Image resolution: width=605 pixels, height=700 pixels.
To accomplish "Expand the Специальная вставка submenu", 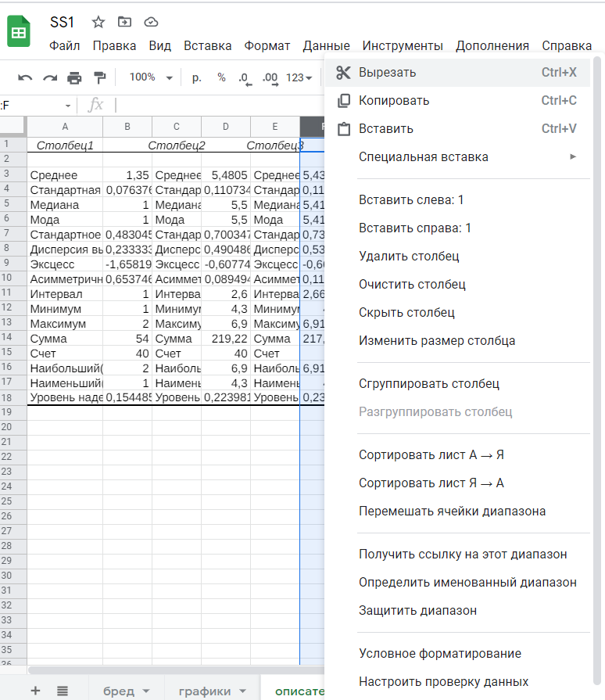I will [457, 156].
